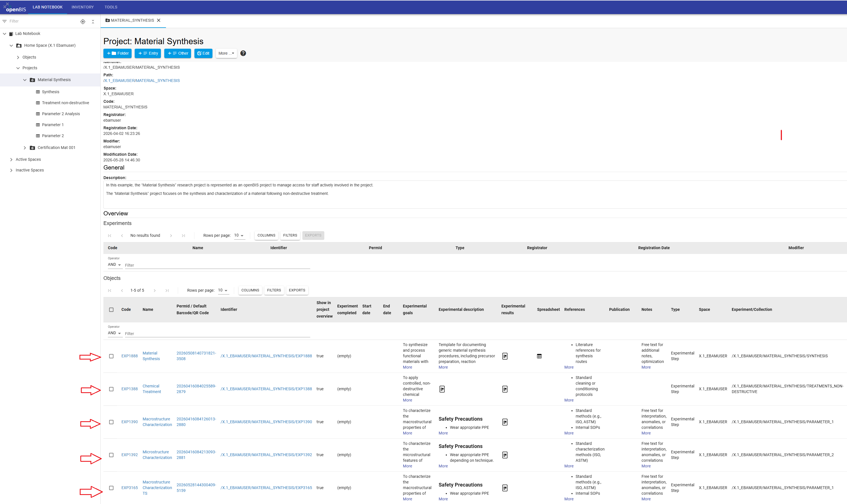The height and width of the screenshot is (504, 847).
Task: Open Objects filter AND operator dropdown
Action: pyautogui.click(x=115, y=333)
